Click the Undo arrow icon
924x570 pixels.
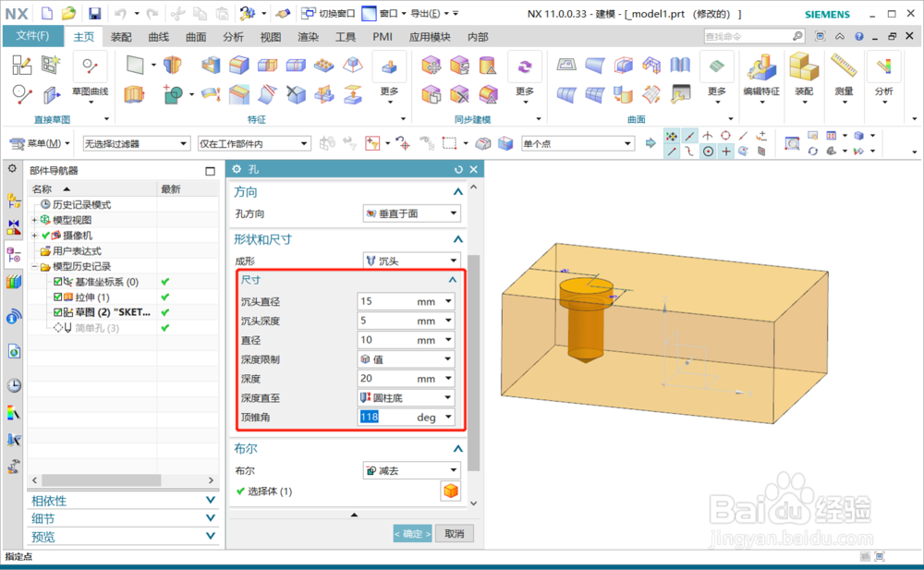[120, 13]
